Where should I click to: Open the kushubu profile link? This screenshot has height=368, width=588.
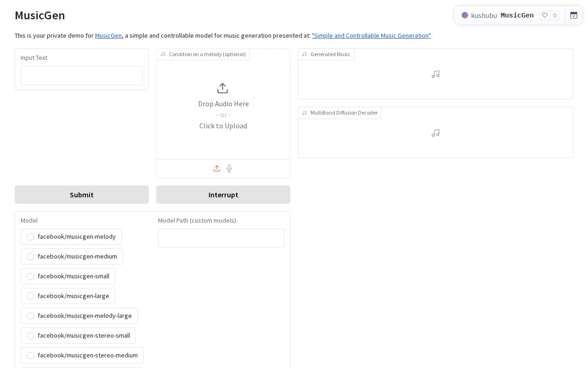click(484, 15)
